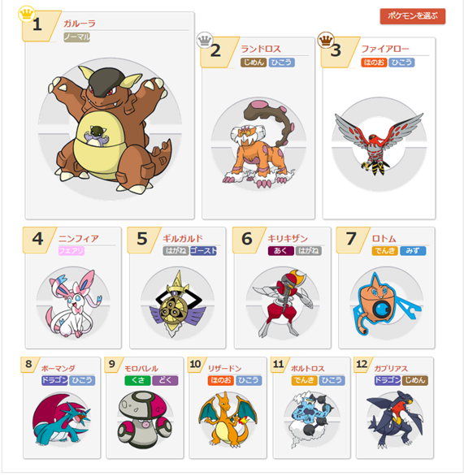
Task: Select the ギルガルド shield sprite
Action: [x=177, y=304]
